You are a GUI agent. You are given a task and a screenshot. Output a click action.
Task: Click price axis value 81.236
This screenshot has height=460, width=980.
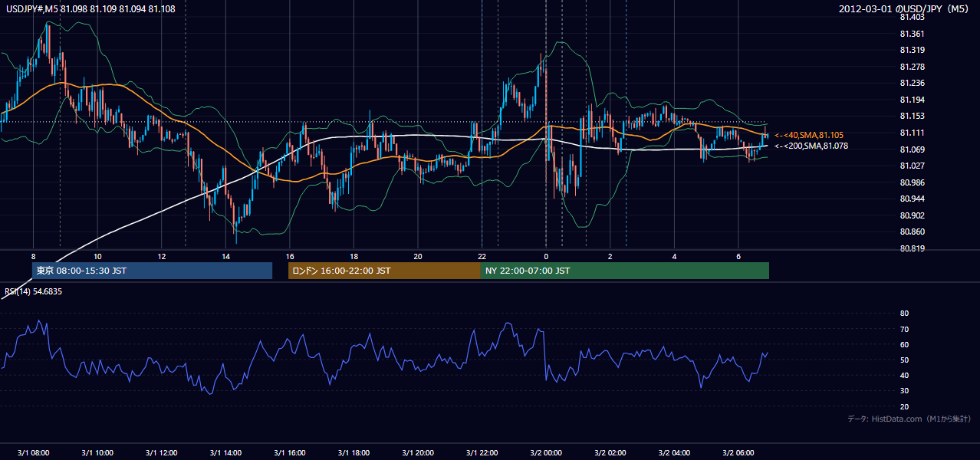click(912, 83)
